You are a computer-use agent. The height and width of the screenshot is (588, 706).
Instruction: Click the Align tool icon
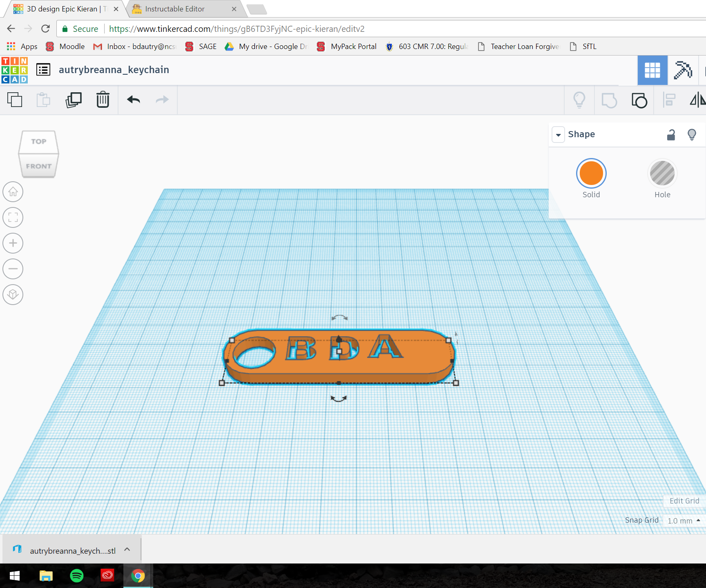[669, 100]
